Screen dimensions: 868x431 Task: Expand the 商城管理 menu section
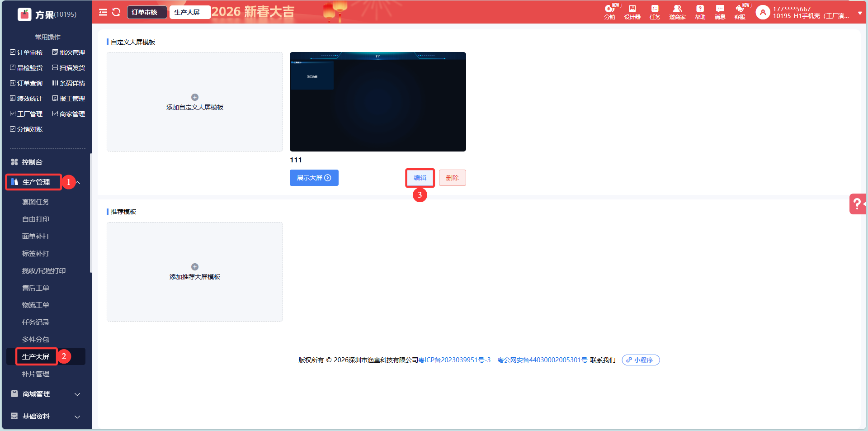pos(77,394)
